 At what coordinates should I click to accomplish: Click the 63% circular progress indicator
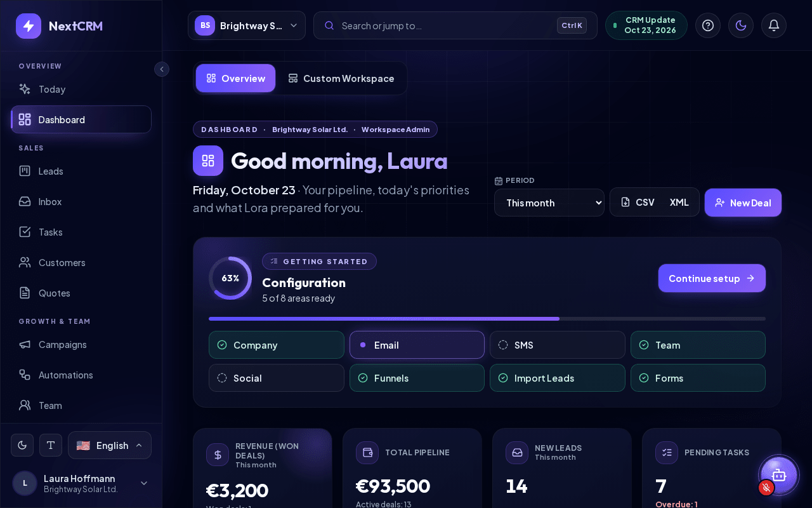pos(230,278)
